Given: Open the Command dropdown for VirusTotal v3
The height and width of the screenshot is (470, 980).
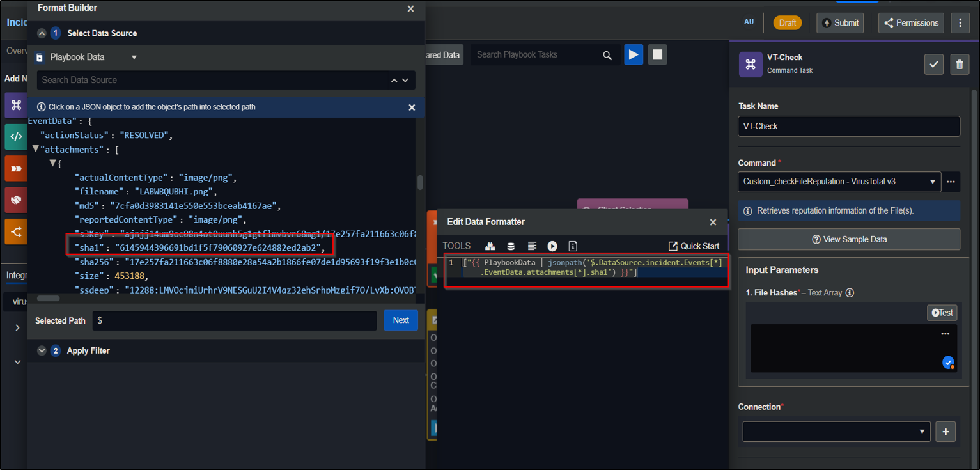Looking at the screenshot, I should click(839, 182).
